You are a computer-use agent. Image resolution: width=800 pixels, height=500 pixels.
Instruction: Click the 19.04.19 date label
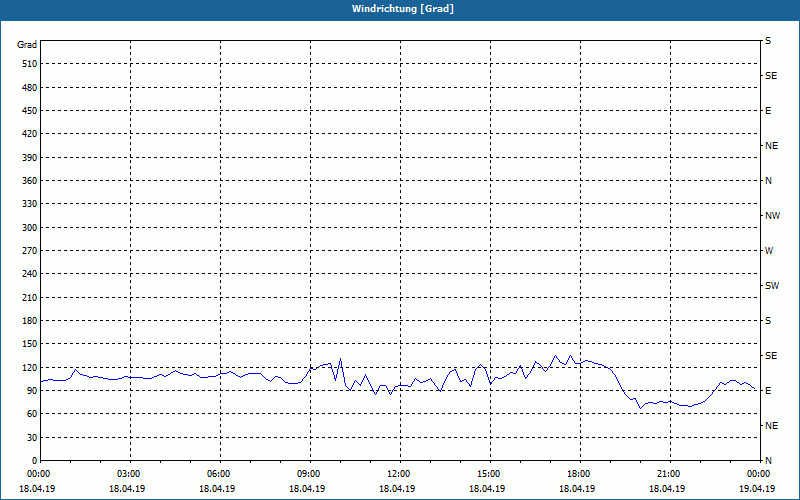(x=757, y=489)
